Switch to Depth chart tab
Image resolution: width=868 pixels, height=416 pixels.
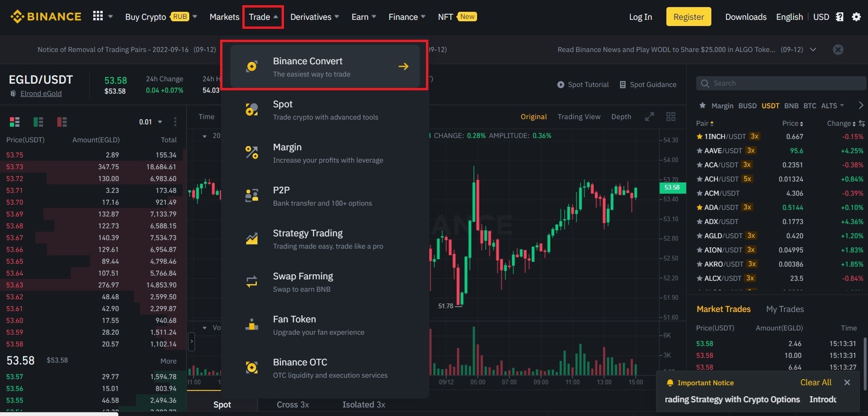pyautogui.click(x=621, y=117)
